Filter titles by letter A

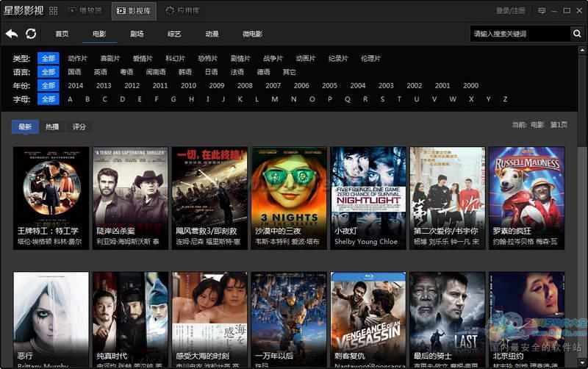pos(70,99)
